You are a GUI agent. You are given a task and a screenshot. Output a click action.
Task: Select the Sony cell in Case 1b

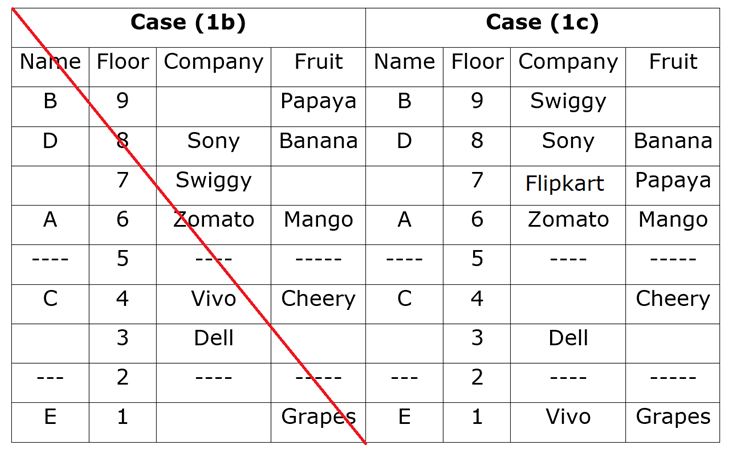(x=213, y=141)
